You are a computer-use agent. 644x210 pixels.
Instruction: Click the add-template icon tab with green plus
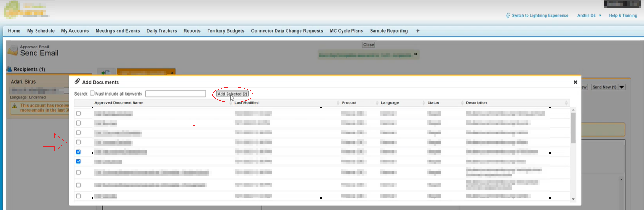coord(106,72)
